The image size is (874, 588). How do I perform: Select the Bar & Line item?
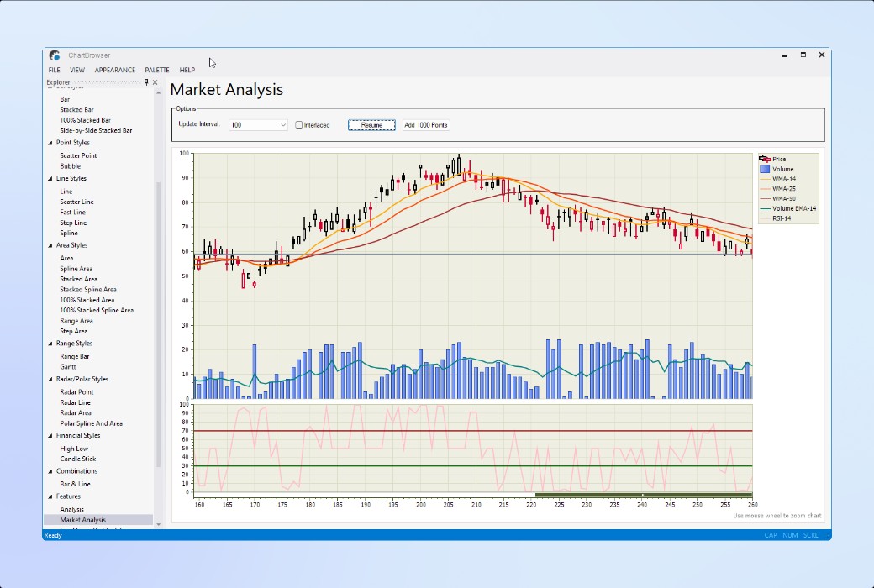pos(76,484)
